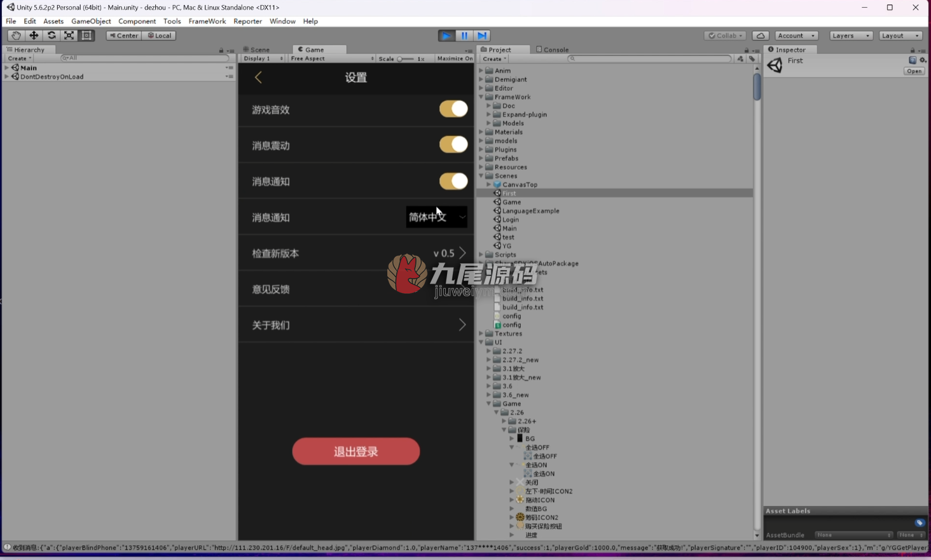931x560 pixels.
Task: Open the Collab dropdown
Action: [x=725, y=36]
